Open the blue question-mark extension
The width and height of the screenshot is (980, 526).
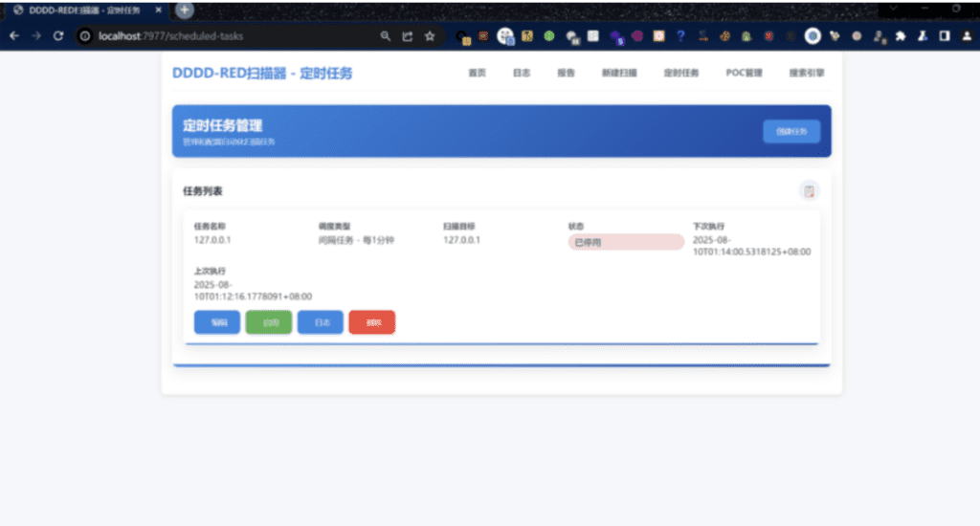click(680, 36)
